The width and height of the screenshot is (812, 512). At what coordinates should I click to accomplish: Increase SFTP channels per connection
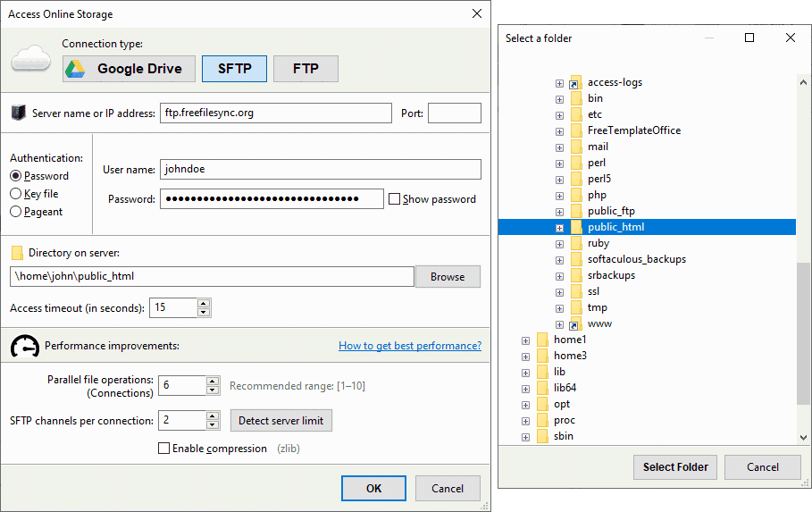point(213,415)
